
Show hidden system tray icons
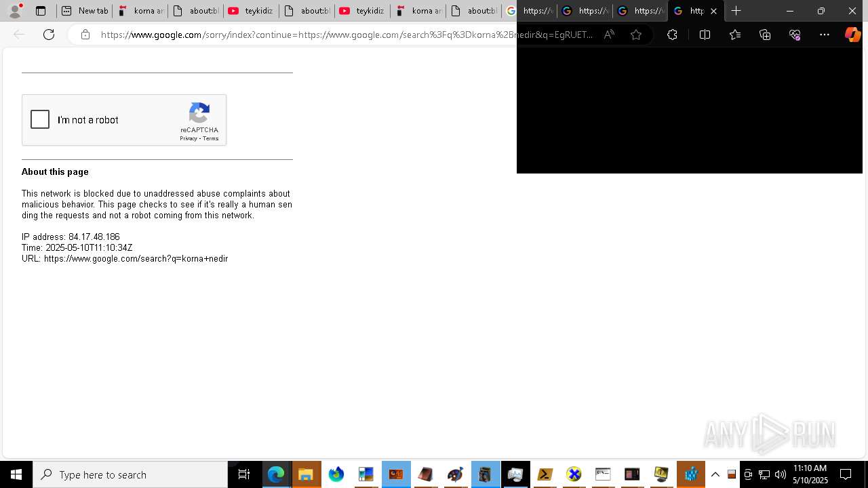coord(715,474)
